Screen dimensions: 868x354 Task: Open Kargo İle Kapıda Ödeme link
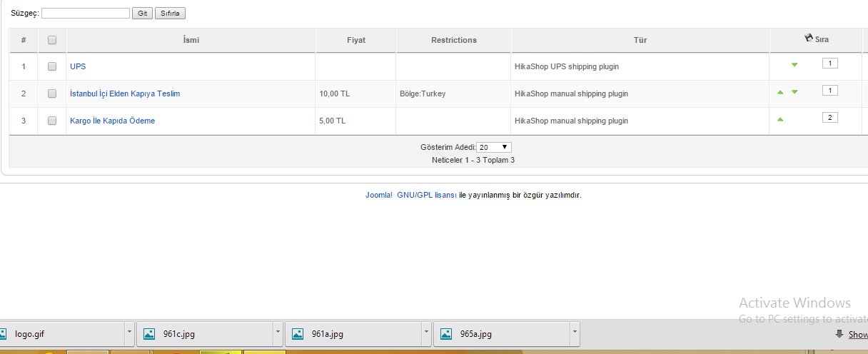point(112,121)
